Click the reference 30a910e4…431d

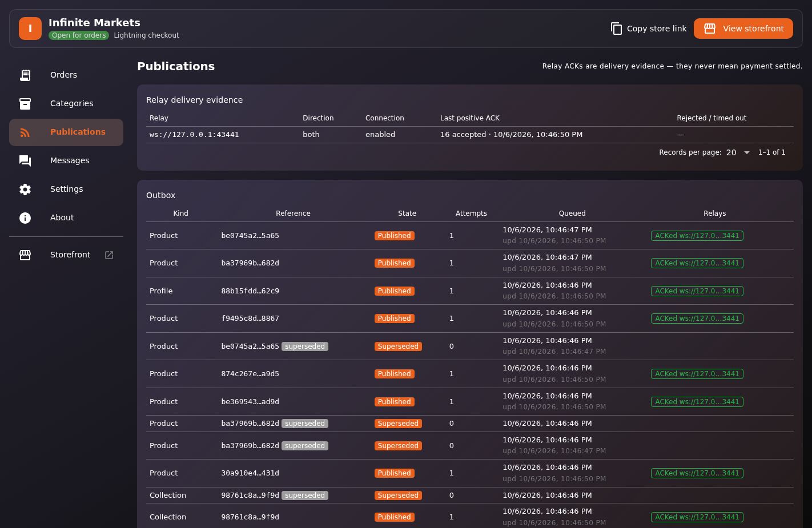pos(250,473)
